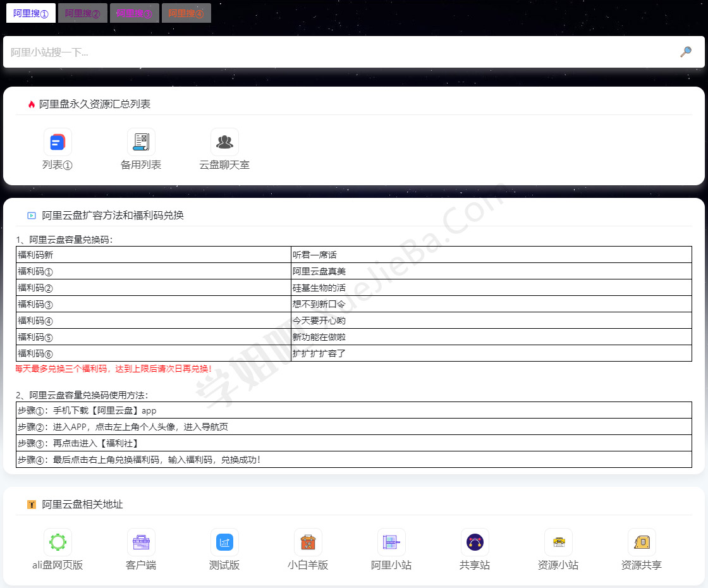
Task: Select the 扩扩扩扩容了 code cell
Action: pos(491,353)
